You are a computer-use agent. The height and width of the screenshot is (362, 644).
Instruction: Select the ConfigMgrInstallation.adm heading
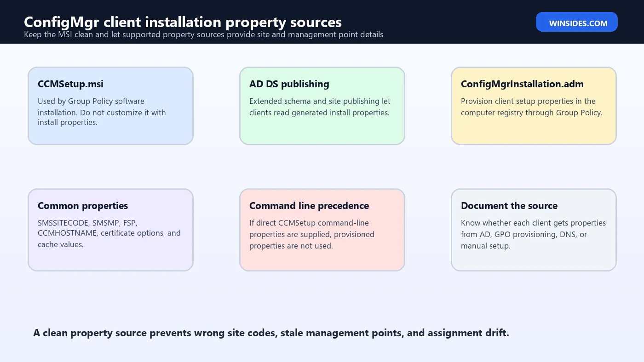point(522,84)
